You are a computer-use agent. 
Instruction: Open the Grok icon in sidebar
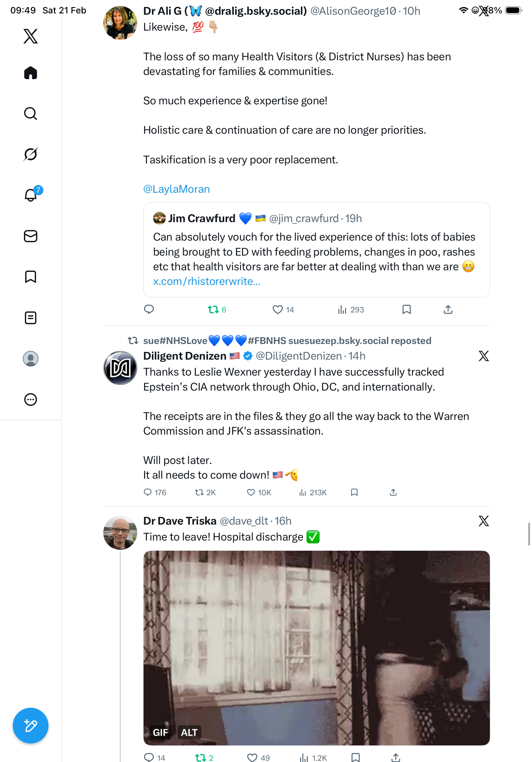coord(31,154)
